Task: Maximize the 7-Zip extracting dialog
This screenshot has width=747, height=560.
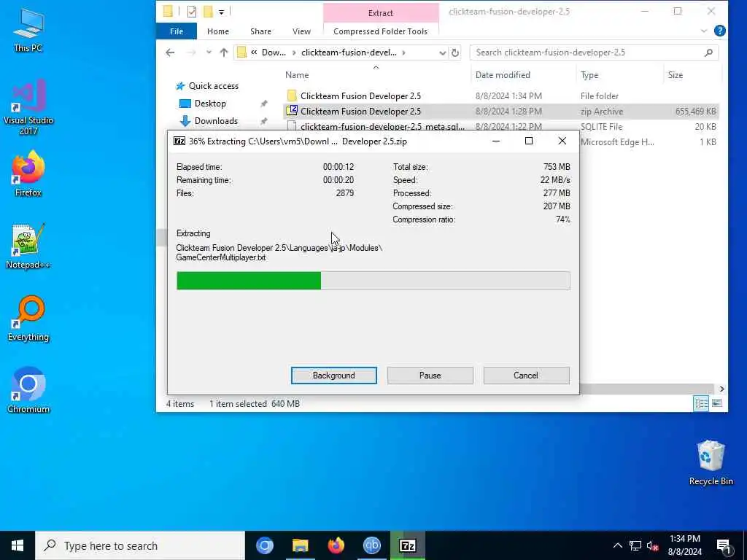Action: pos(528,141)
